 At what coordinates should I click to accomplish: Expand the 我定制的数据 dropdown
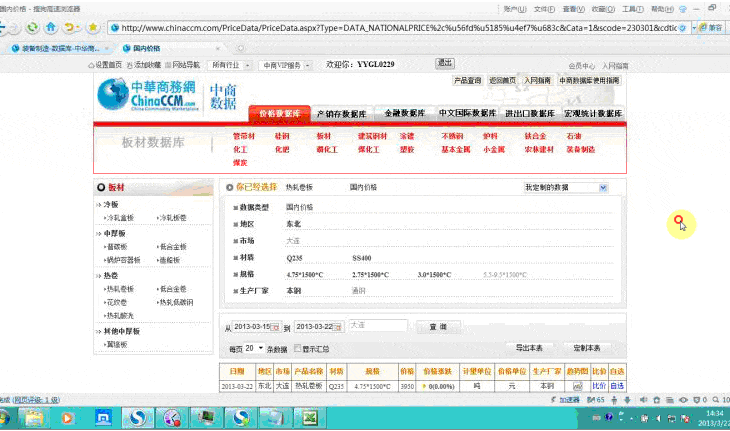[x=602, y=187]
